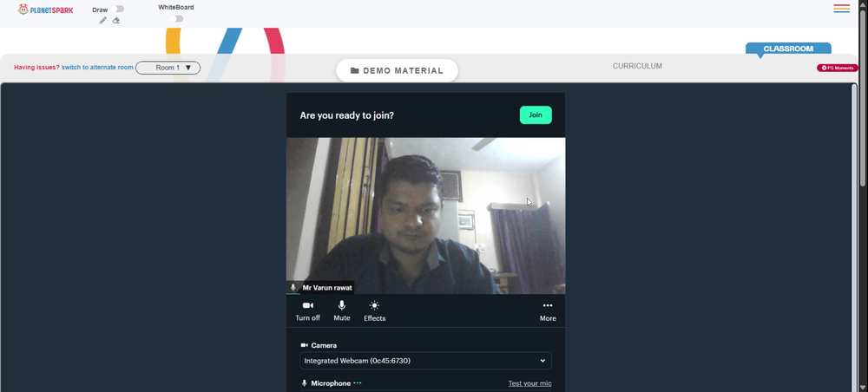Screen dimensions: 868x392
Task: Toggle the Draw switch
Action: [x=117, y=9]
